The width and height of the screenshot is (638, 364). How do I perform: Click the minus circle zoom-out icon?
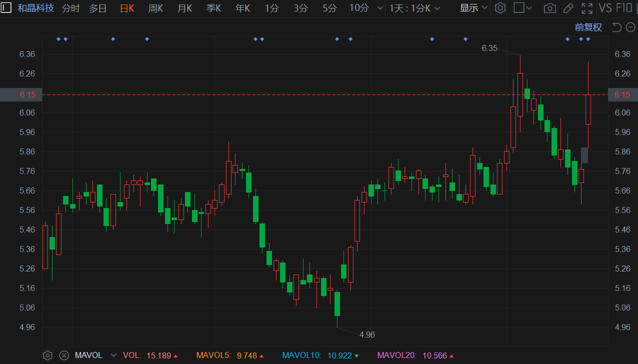[x=629, y=27]
